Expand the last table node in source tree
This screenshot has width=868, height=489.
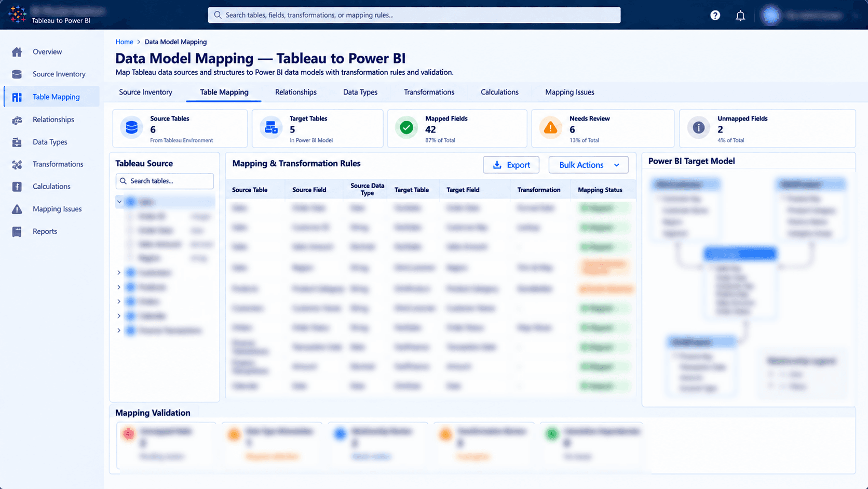click(119, 331)
